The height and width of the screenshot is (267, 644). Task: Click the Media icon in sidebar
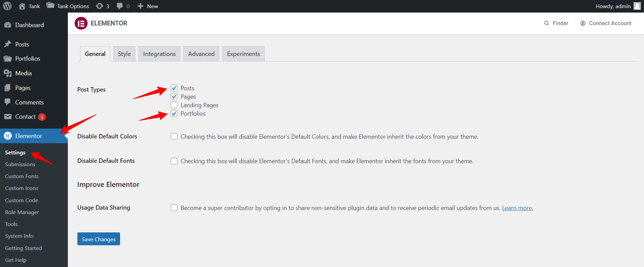pyautogui.click(x=7, y=73)
